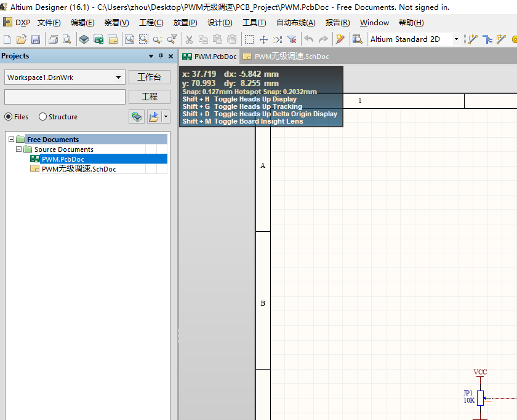The height and width of the screenshot is (420, 517).
Task: Undo the last action
Action: pyautogui.click(x=309, y=39)
